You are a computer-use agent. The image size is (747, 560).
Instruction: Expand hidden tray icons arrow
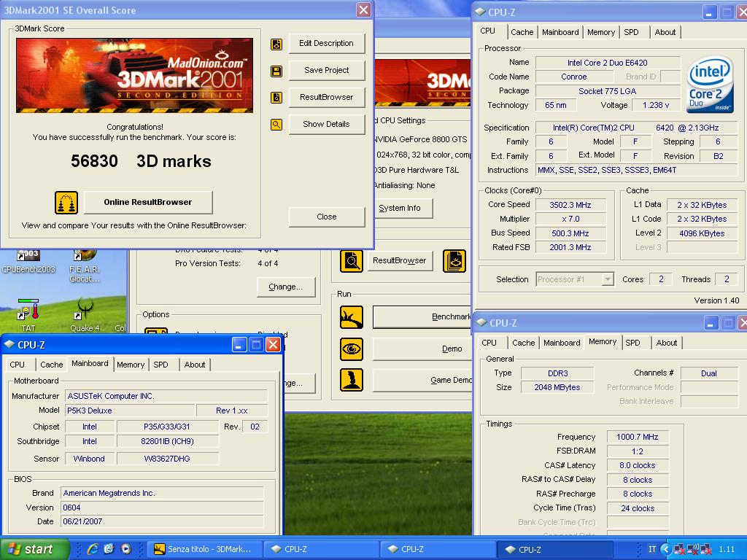pos(665,549)
